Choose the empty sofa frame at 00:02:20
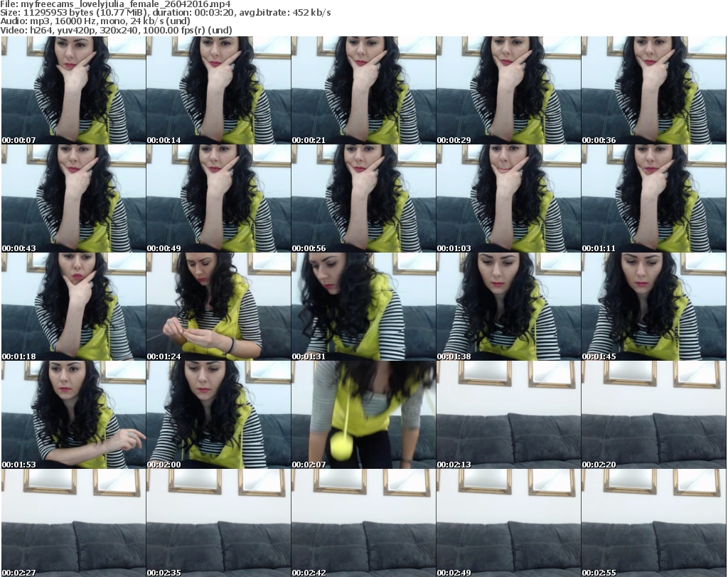The image size is (728, 577). 654,415
